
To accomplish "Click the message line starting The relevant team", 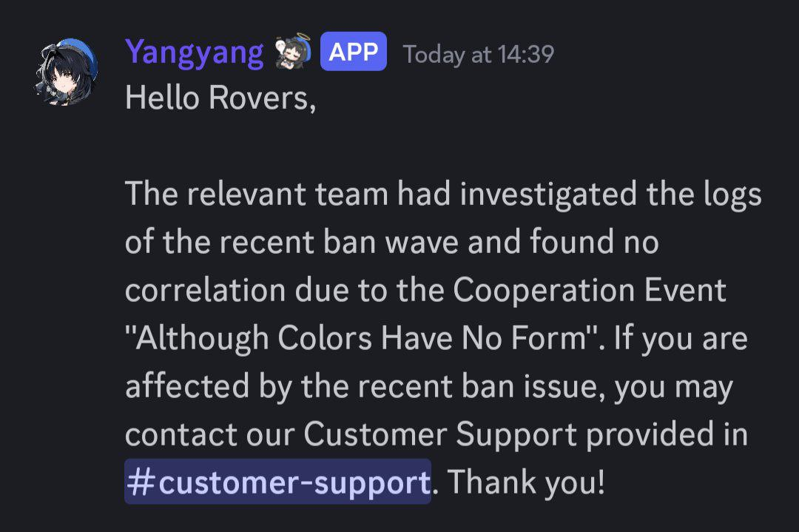I will 443,195.
